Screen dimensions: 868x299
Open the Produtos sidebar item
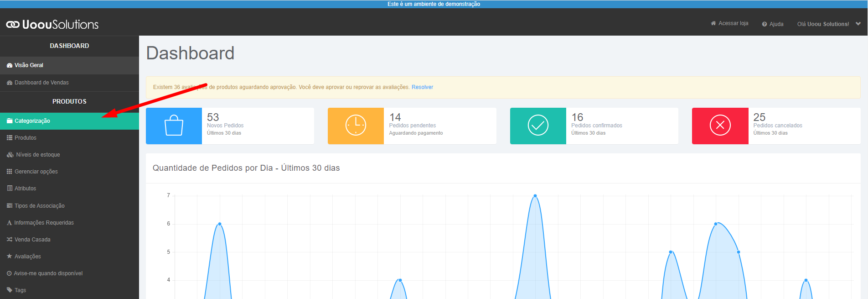click(69, 138)
